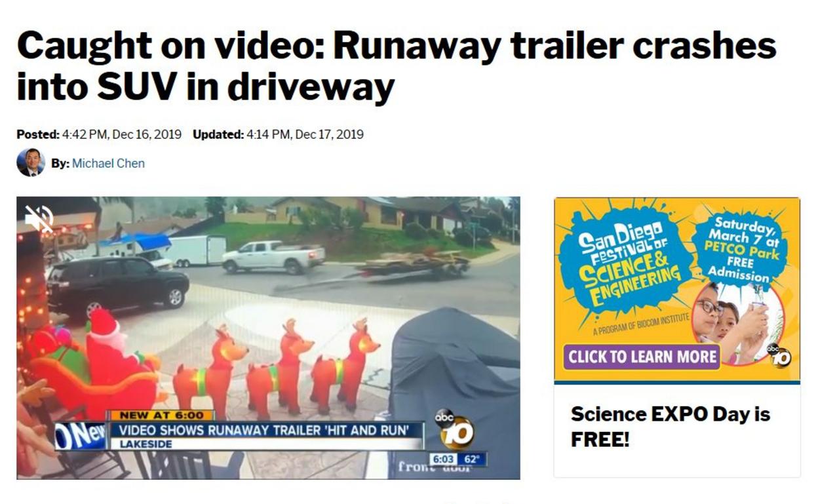This screenshot has height=504, width=835.
Task: Click the 'NEW AT 6:00' orange tag
Action: 161,416
